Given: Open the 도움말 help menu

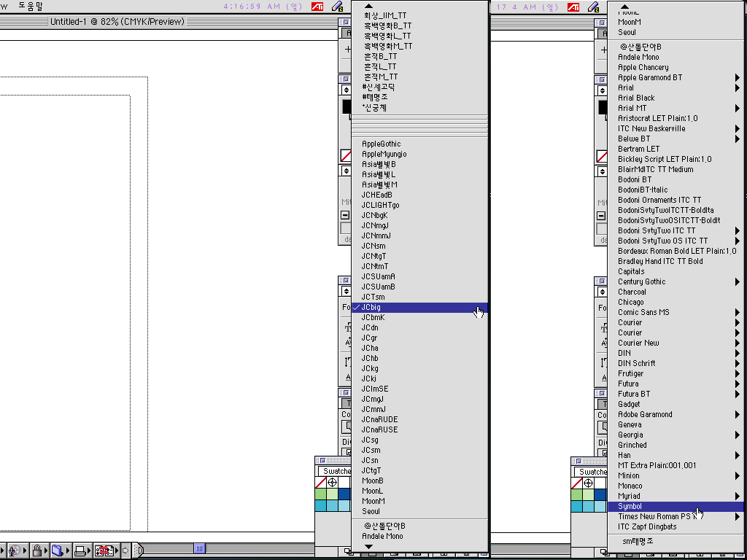Looking at the screenshot, I should pos(30,6).
